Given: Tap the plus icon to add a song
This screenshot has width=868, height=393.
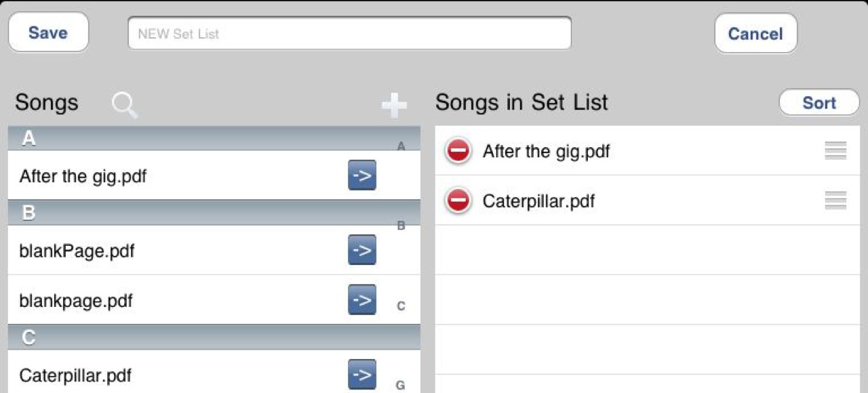Looking at the screenshot, I should [x=394, y=106].
